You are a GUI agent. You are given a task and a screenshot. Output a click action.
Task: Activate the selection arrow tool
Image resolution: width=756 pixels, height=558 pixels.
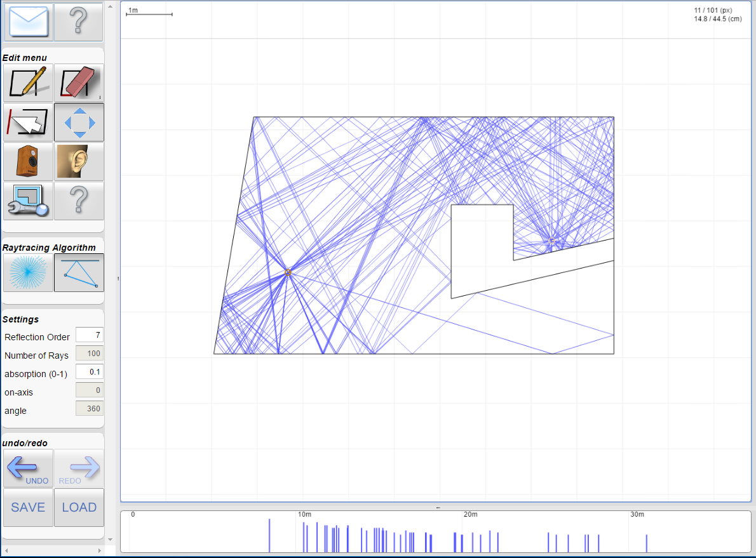point(28,122)
